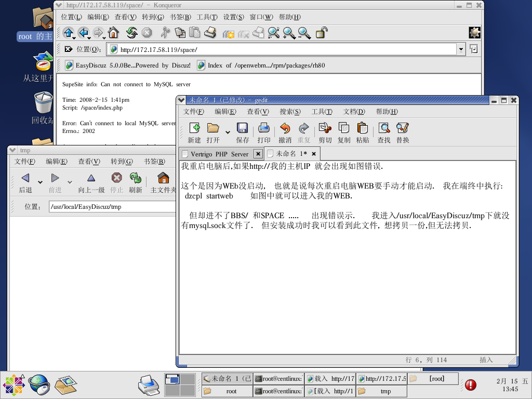Switch to tmp folder taskbar button

[x=381, y=391]
